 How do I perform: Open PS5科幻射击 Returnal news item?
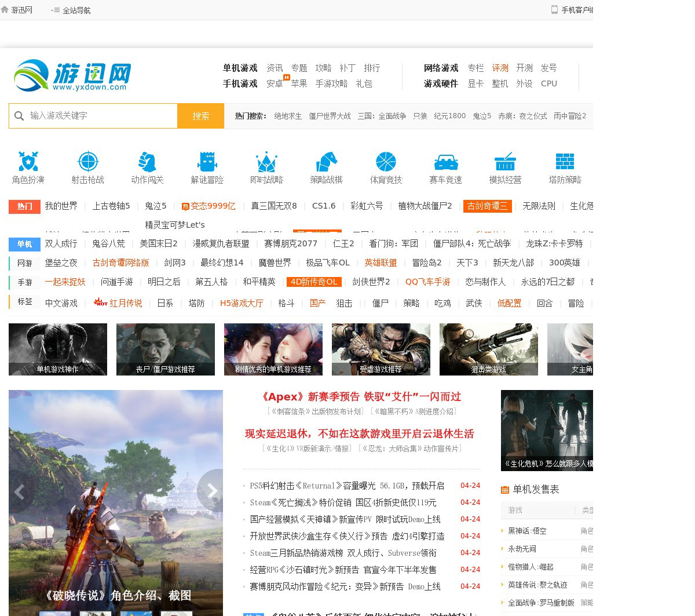coord(347,486)
